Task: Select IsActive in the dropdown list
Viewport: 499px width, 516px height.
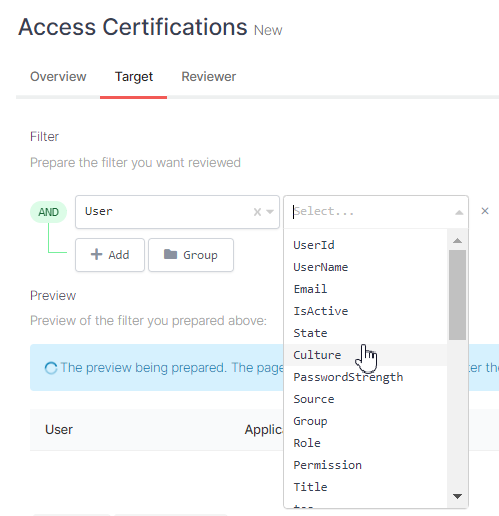Action: tap(365, 311)
